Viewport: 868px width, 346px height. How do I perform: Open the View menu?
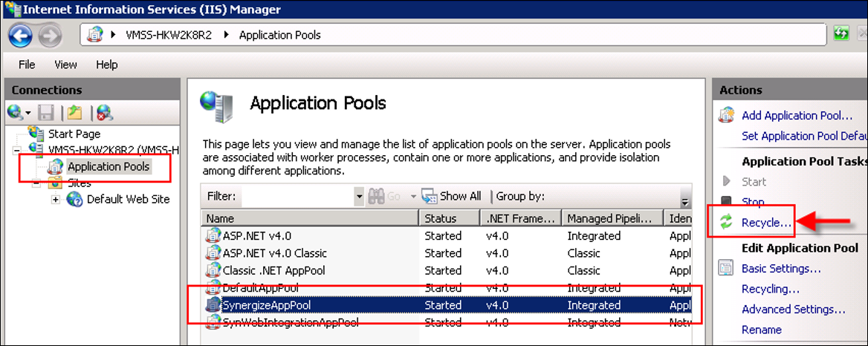tap(66, 65)
